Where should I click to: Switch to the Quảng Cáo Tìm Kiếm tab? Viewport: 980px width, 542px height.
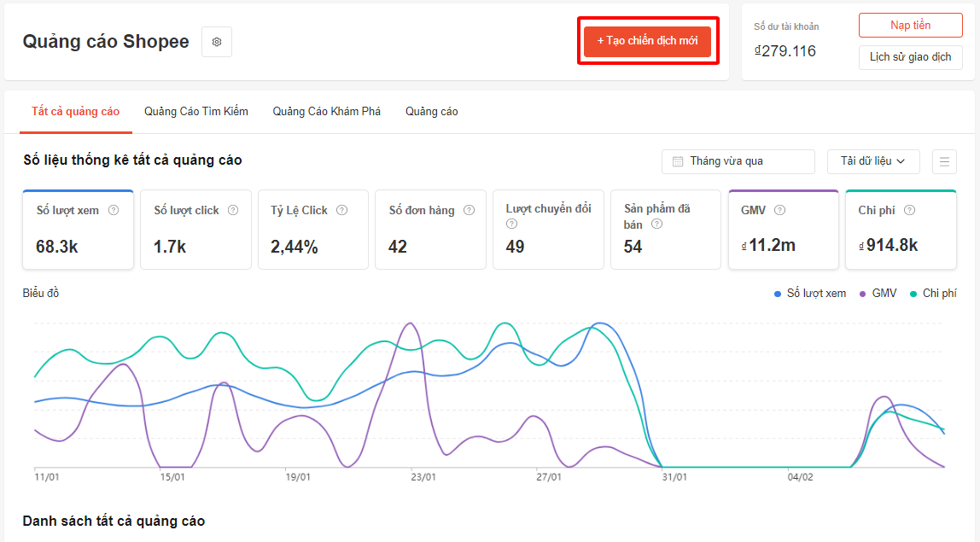(196, 112)
